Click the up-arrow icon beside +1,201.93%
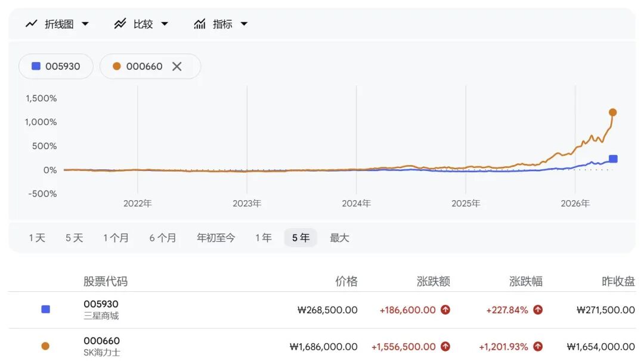The width and height of the screenshot is (644, 361). [538, 347]
